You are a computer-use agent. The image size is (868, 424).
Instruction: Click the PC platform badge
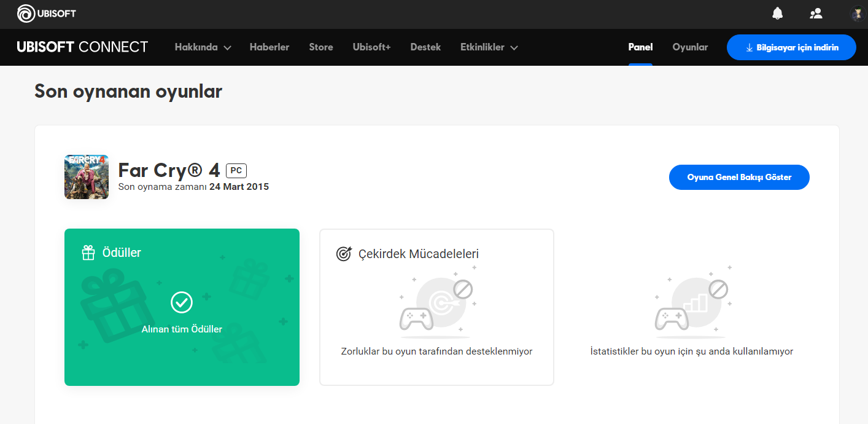click(x=236, y=171)
